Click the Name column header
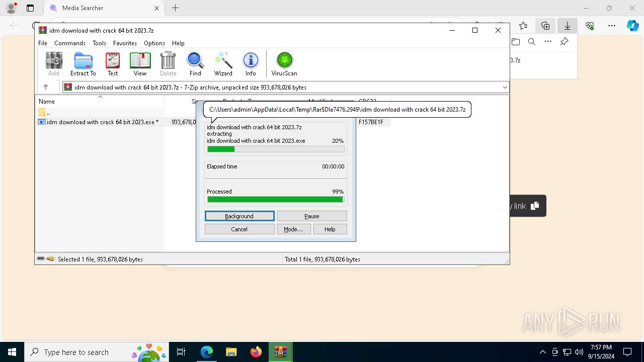This screenshot has width=644, height=362. coord(100,102)
